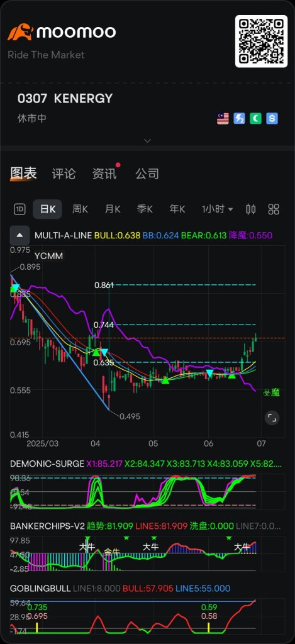Tap the BB:0.624 indicator value
Image resolution: width=295 pixels, height=644 pixels.
[x=160, y=235]
